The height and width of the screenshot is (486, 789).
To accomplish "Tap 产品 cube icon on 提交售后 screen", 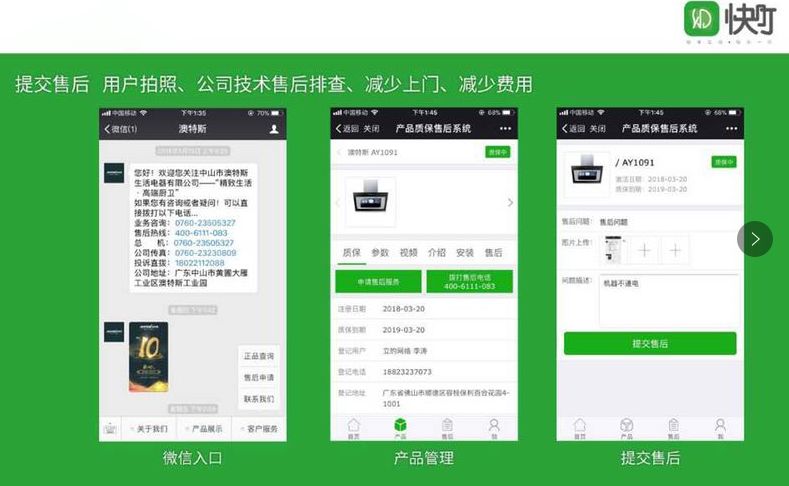I will pyautogui.click(x=626, y=429).
